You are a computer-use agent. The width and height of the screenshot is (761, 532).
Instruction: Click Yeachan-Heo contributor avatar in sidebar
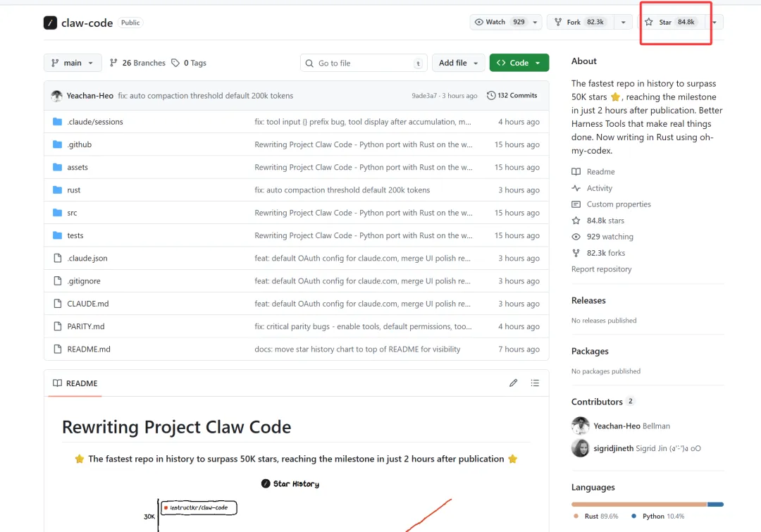click(x=580, y=426)
